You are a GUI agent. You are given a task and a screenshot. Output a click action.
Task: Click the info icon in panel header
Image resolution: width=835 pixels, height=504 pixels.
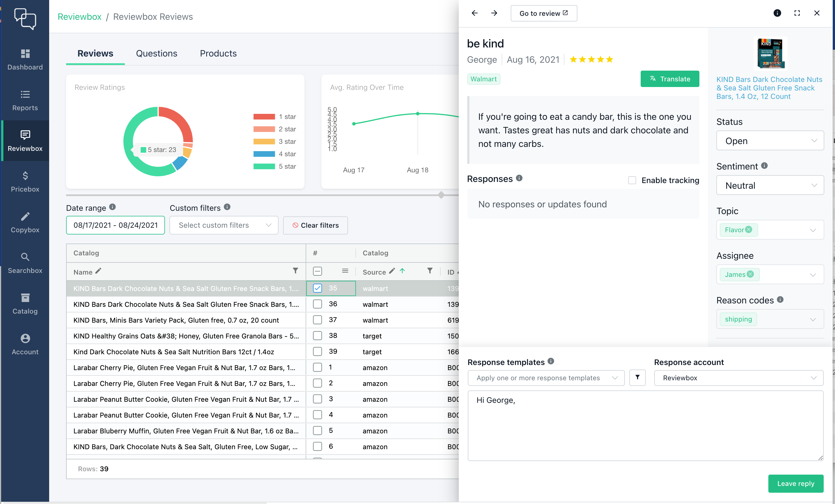pyautogui.click(x=777, y=13)
